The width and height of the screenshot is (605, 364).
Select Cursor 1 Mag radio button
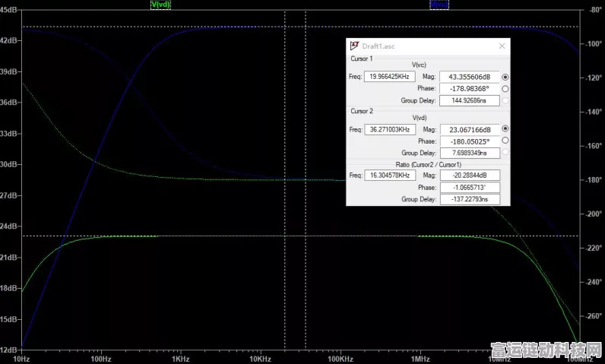505,77
